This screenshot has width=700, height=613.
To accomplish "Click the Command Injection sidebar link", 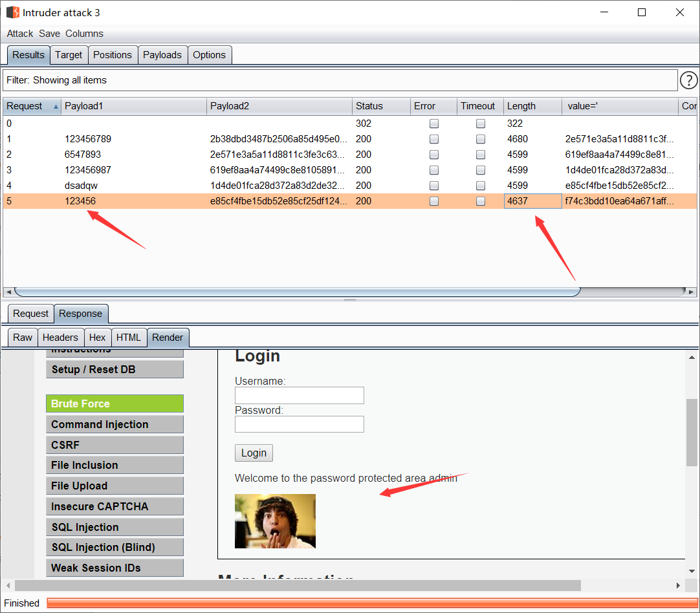I will 115,424.
